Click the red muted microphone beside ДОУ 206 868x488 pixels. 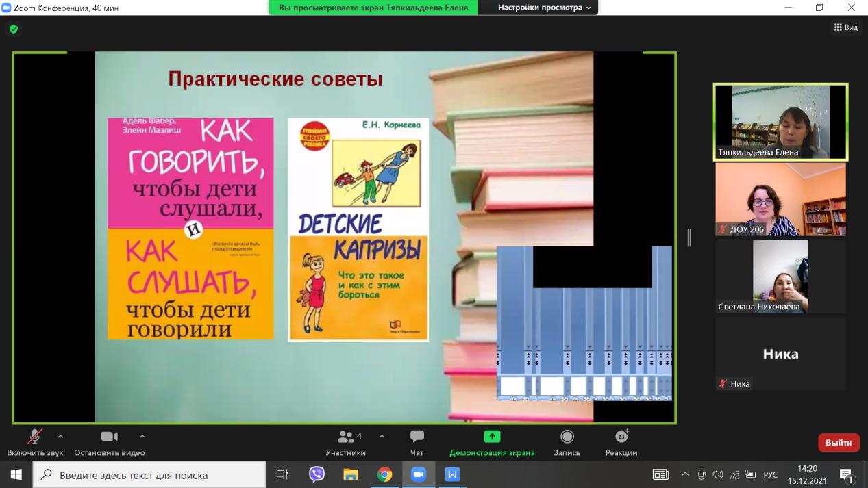click(x=723, y=229)
